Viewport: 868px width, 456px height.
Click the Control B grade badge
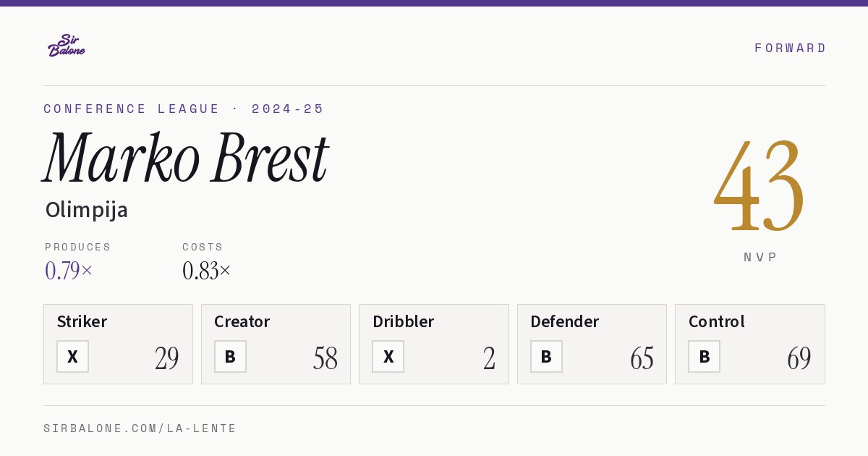pyautogui.click(x=704, y=356)
